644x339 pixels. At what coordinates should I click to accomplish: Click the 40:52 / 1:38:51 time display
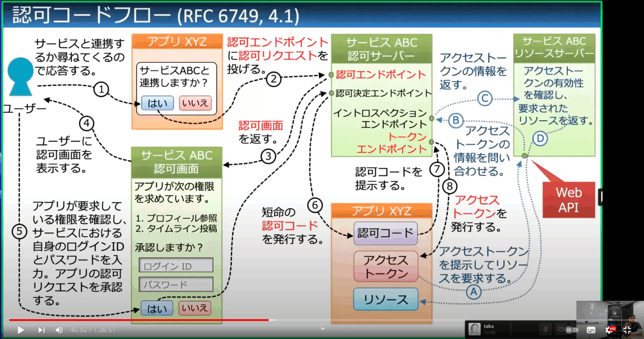coord(92,330)
